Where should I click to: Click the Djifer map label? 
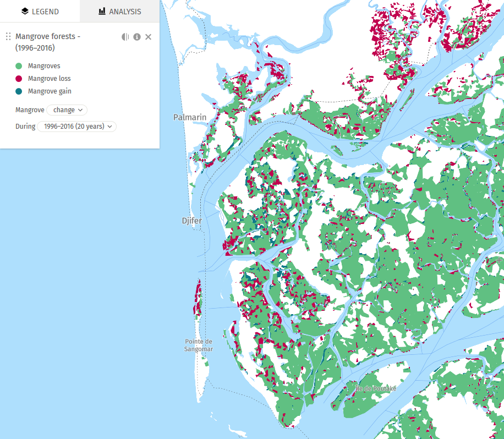192,221
